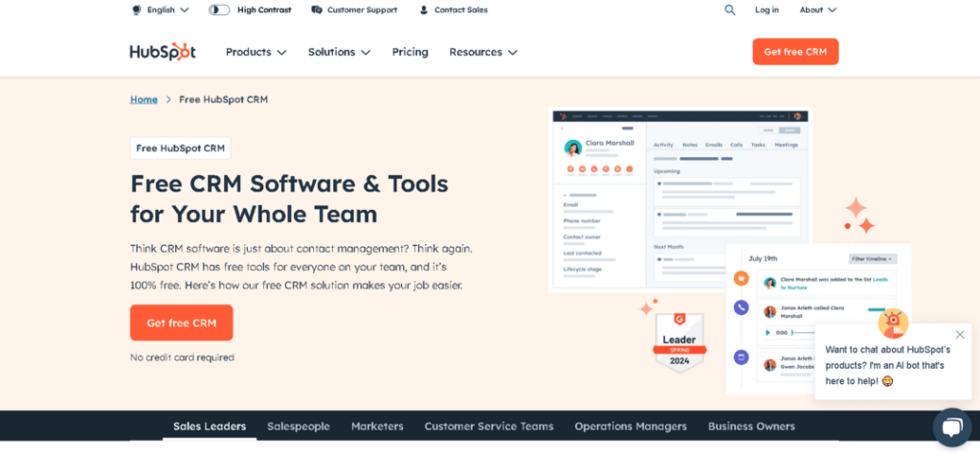Open the Products dropdown menu
The width and height of the screenshot is (980, 453).
point(256,52)
